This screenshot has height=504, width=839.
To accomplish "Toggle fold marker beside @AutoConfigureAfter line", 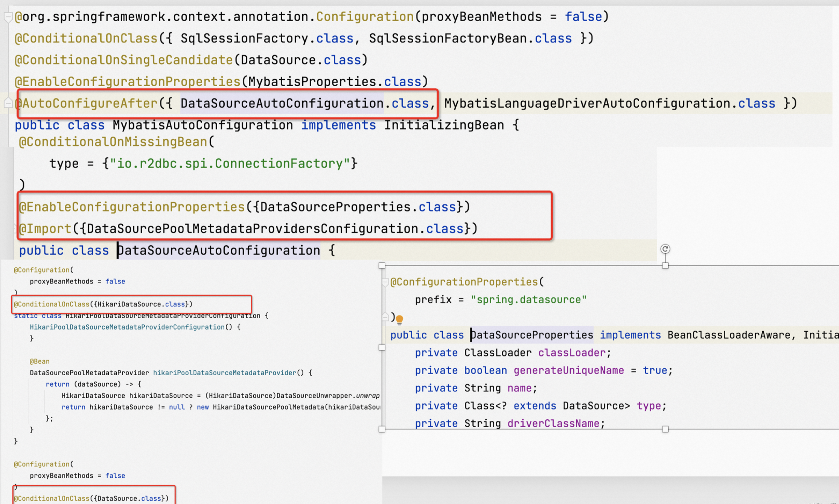I will click(x=8, y=102).
